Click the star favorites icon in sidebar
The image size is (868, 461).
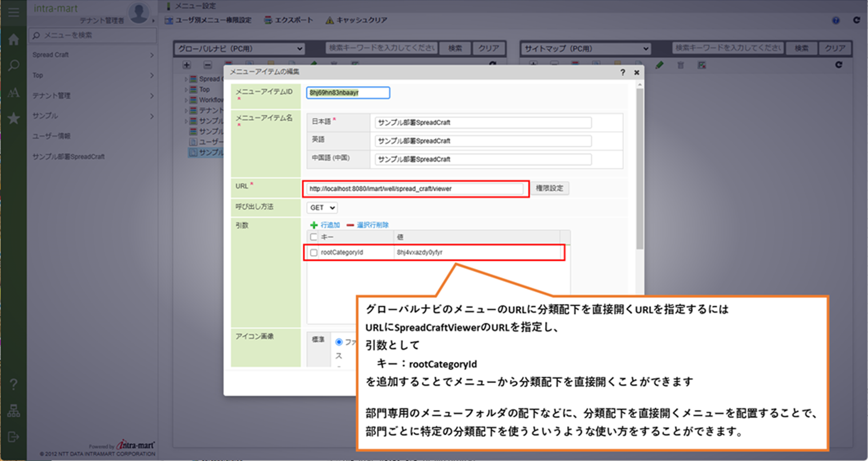[14, 118]
